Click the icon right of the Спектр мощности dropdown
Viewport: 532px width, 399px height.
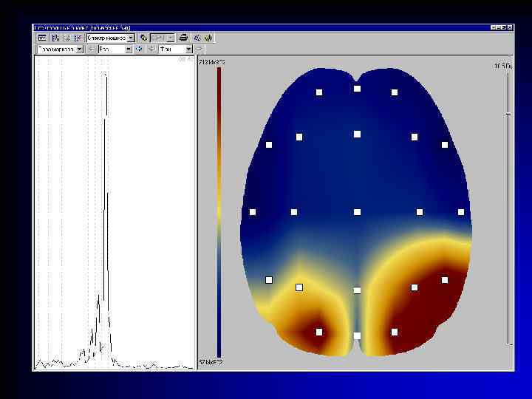(x=144, y=38)
